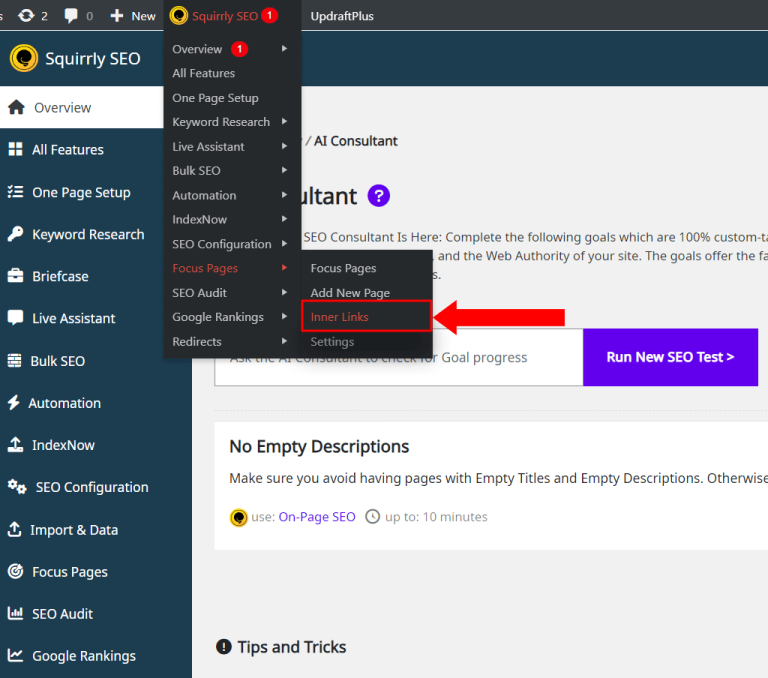Click the SEO Audit bar chart icon

[15, 614]
